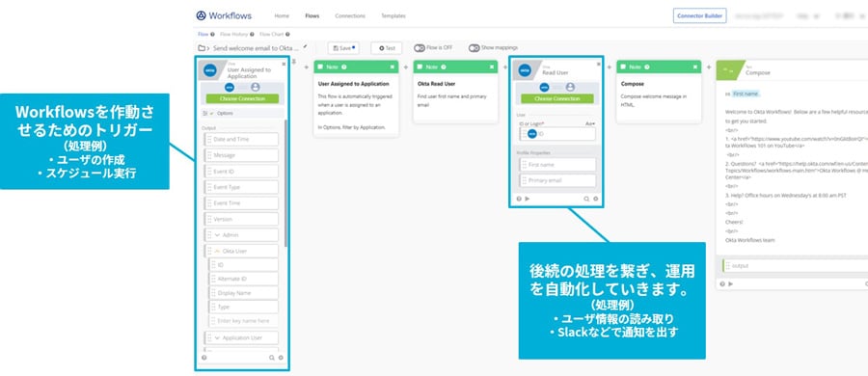
Task: Click the Save button
Action: [343, 48]
